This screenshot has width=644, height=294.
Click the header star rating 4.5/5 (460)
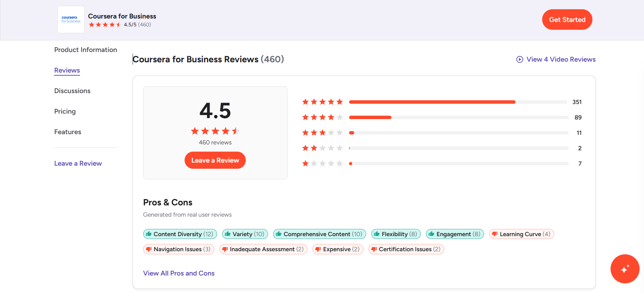point(120,25)
